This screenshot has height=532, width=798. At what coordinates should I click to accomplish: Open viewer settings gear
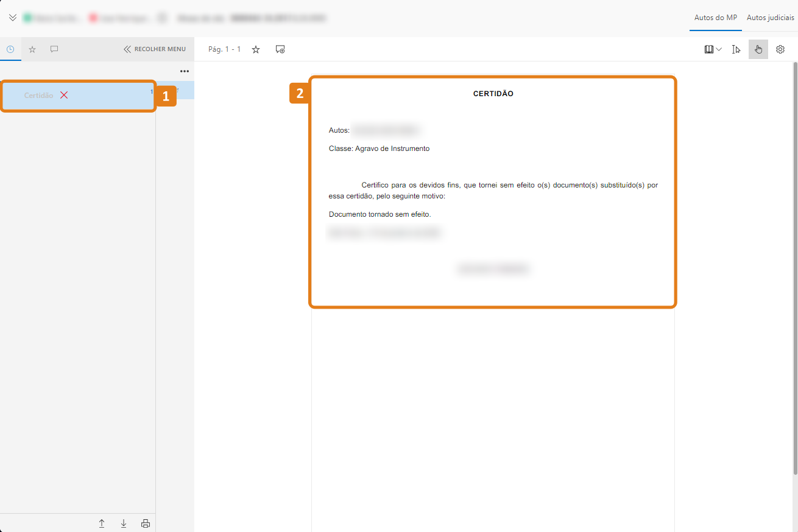coord(780,49)
